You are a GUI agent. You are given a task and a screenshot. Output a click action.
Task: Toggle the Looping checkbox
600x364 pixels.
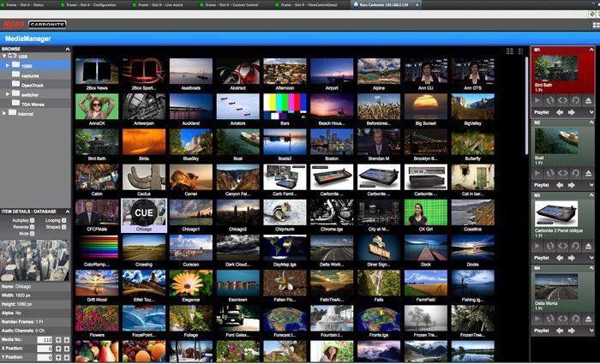[64, 221]
